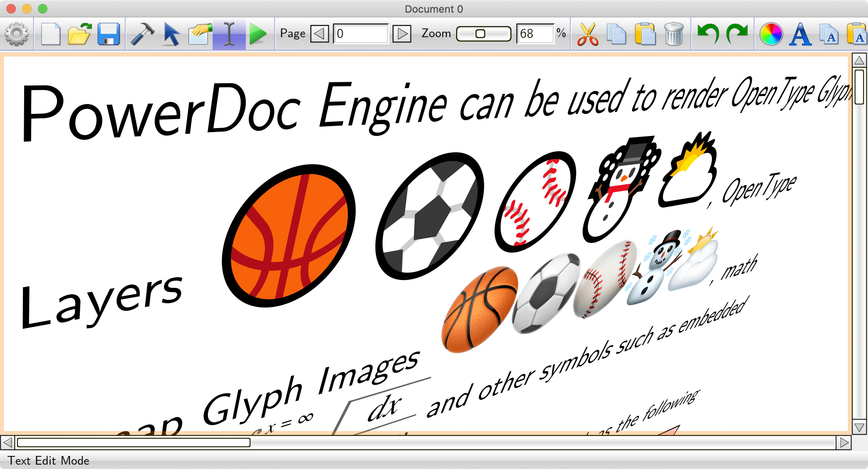868x469 pixels.
Task: Click the horizontal scrollbar thumb
Action: tap(134, 443)
